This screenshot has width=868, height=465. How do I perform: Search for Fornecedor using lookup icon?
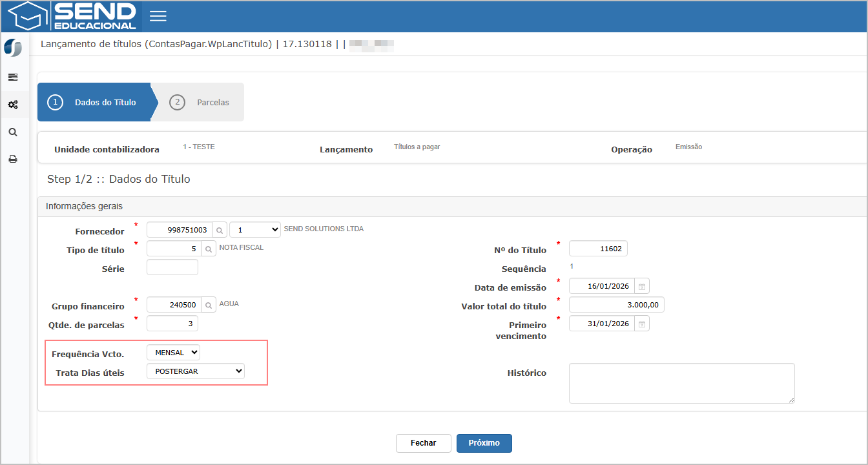click(x=220, y=230)
